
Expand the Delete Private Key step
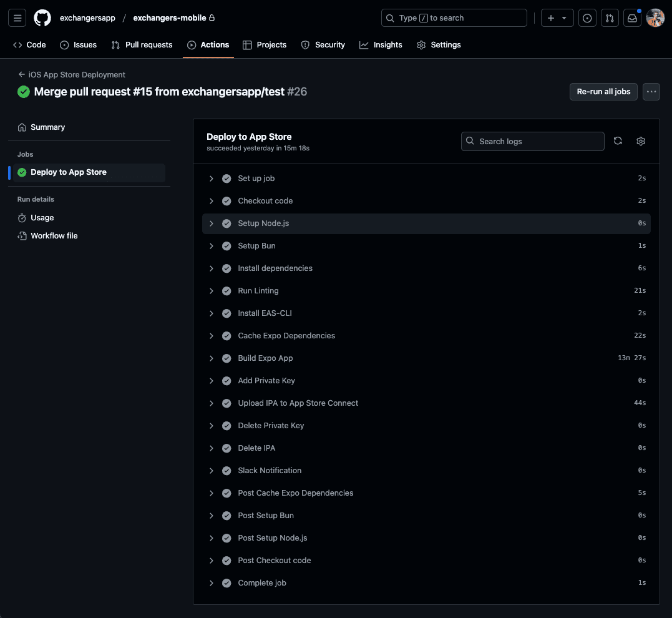212,426
